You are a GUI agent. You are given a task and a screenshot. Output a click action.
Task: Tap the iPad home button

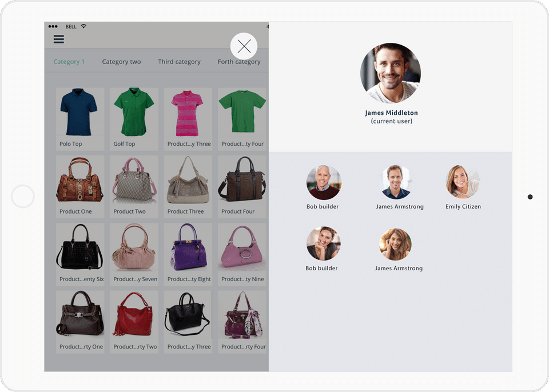(x=23, y=197)
